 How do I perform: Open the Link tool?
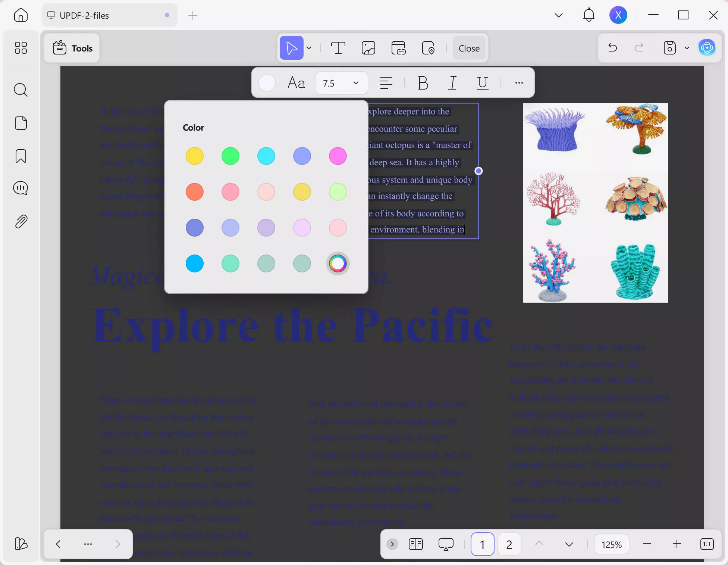(x=399, y=48)
